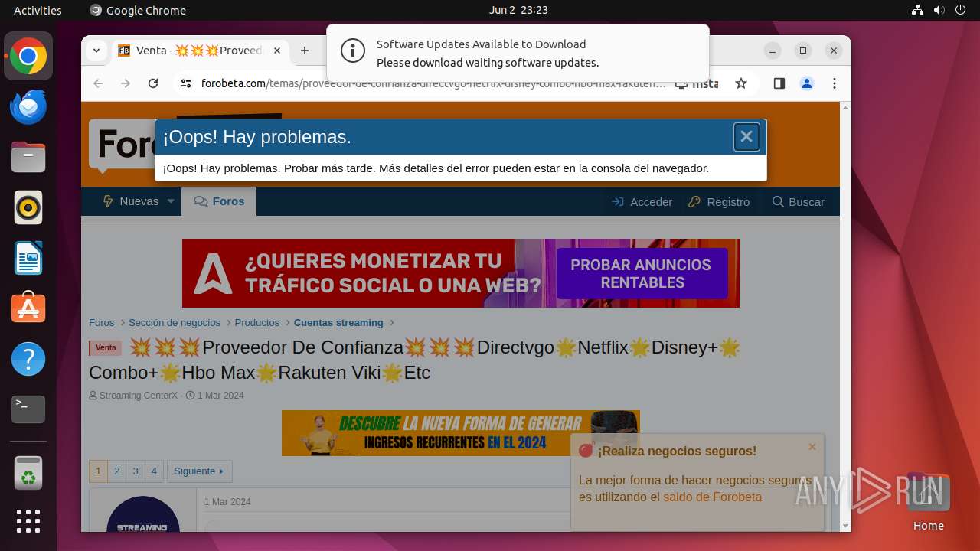Expand the Nuevas dropdown arrow
Screen dimensions: 980x551
pos(171,201)
